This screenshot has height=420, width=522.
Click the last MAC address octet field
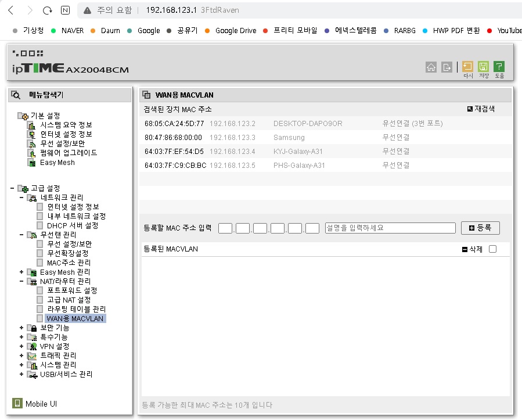pyautogui.click(x=312, y=228)
